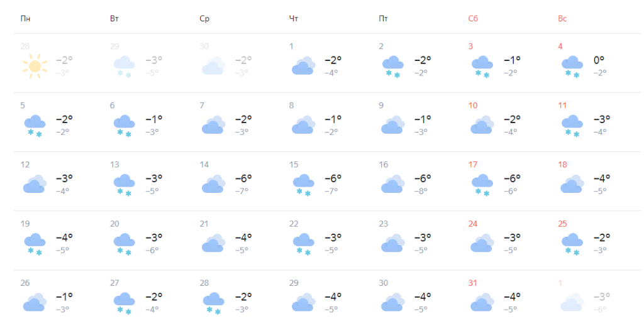This screenshot has height=326, width=644.
Task: Click the cloud icon on day 21
Action: click(x=214, y=243)
